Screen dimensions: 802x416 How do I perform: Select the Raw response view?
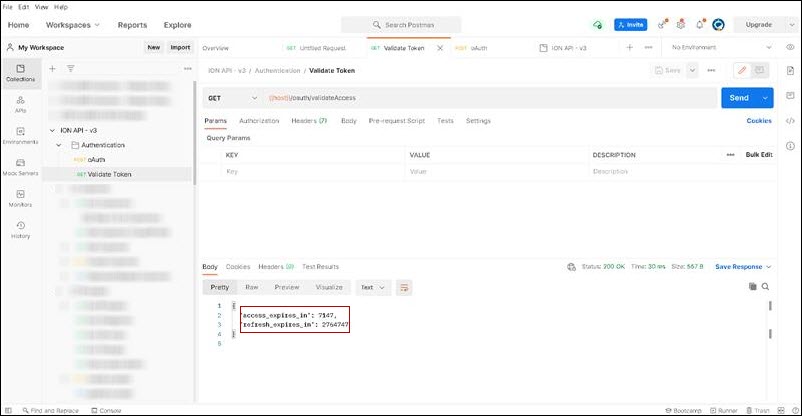tap(252, 287)
